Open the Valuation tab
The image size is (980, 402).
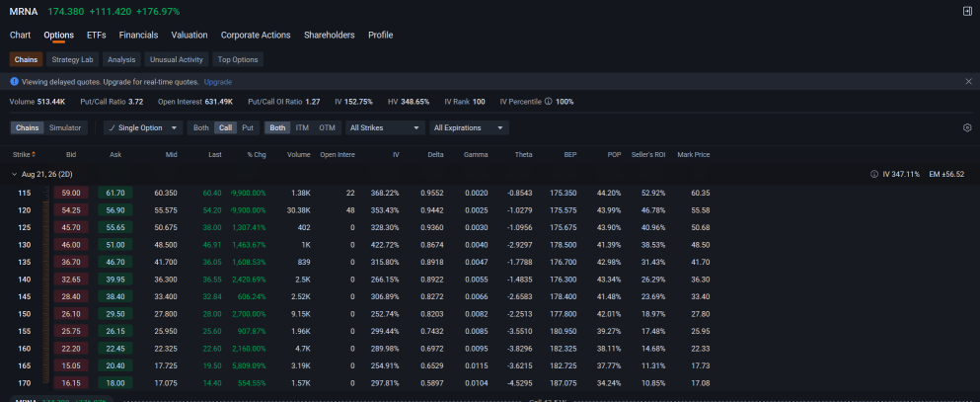189,35
